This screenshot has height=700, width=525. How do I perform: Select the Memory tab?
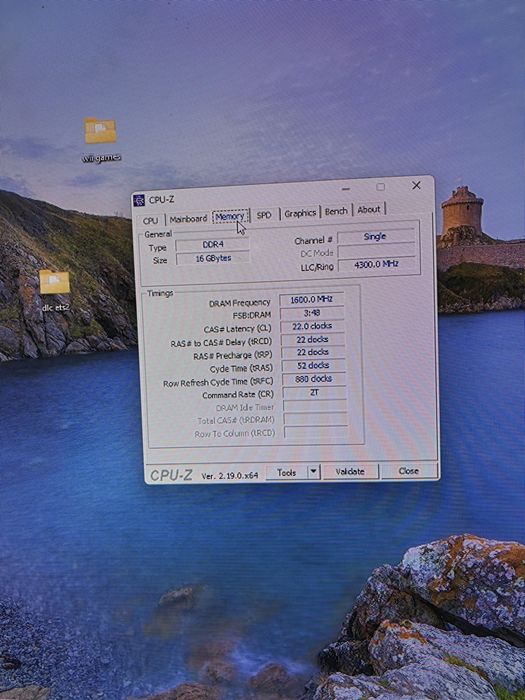point(230,217)
